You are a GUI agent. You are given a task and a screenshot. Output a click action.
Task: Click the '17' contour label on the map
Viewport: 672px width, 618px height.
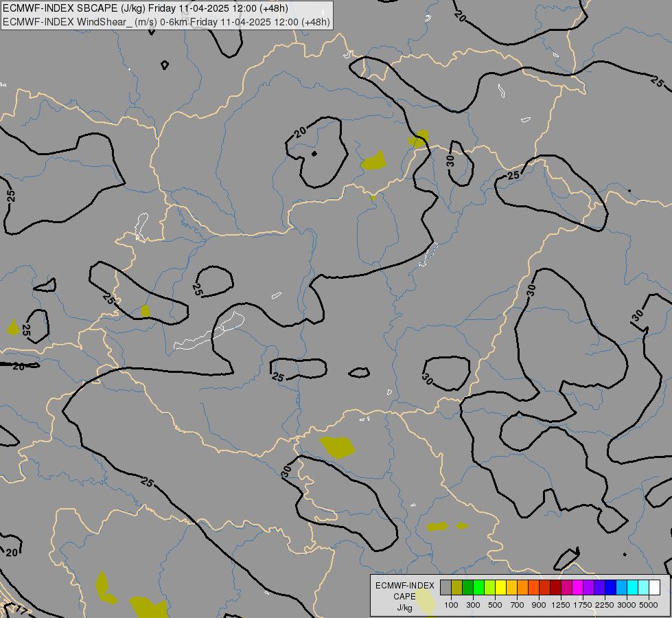[22, 610]
